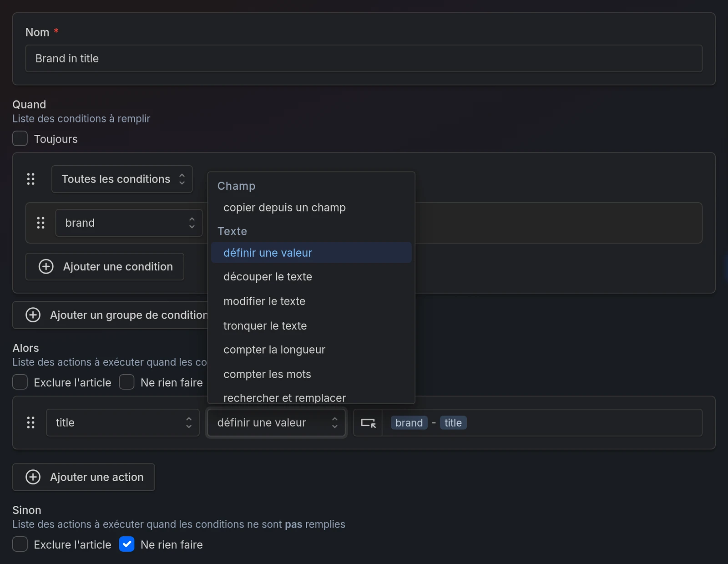The image size is (728, 564).
Task: Click Ajouter une action button
Action: click(x=84, y=477)
